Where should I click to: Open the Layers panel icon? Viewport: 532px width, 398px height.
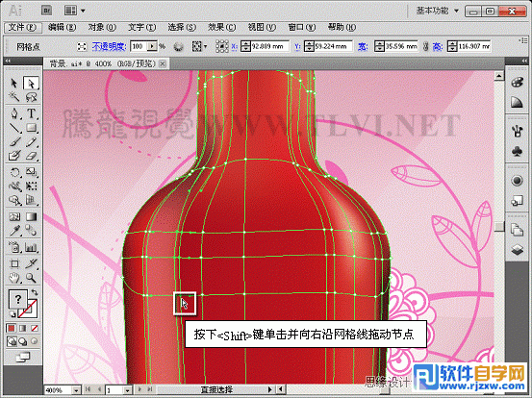(517, 250)
